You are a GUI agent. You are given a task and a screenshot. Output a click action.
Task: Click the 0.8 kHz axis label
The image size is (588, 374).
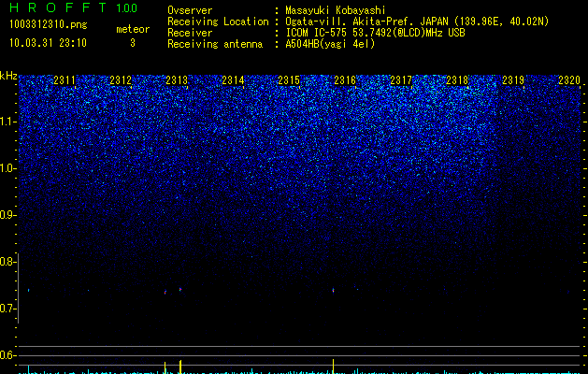pyautogui.click(x=7, y=262)
